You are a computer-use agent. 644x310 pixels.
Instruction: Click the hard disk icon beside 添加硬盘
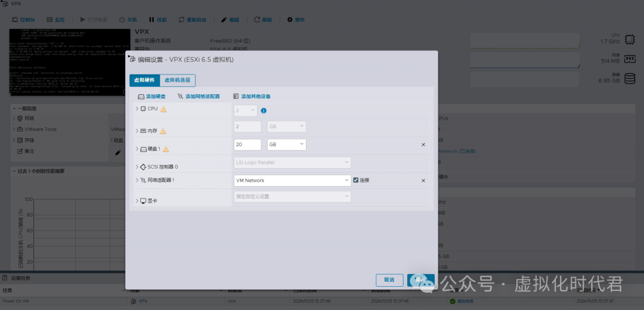point(141,97)
